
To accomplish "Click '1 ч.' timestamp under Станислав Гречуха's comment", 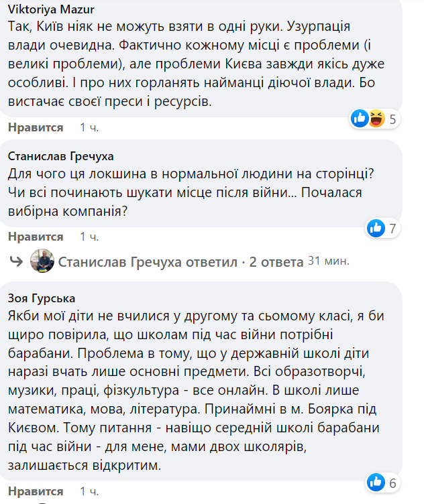I will [89, 237].
